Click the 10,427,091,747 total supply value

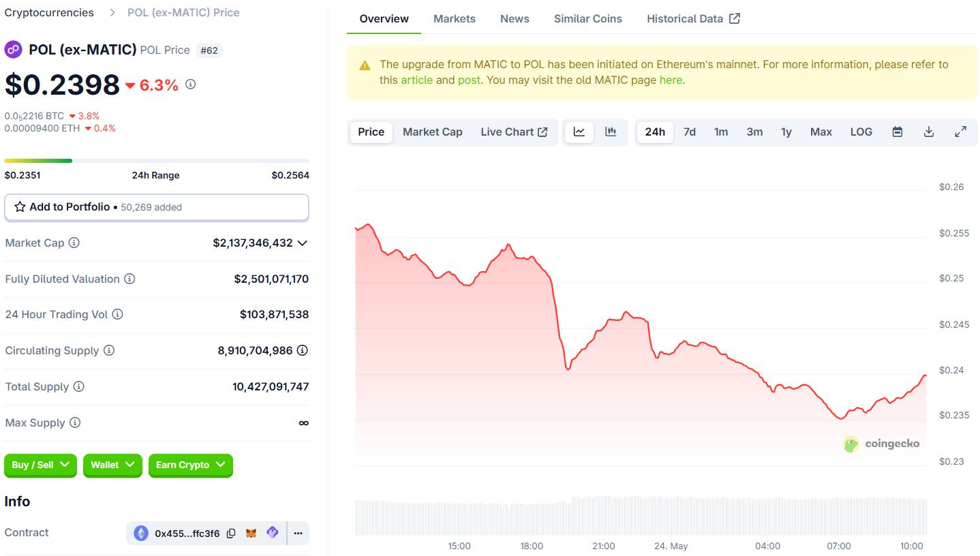click(x=271, y=386)
